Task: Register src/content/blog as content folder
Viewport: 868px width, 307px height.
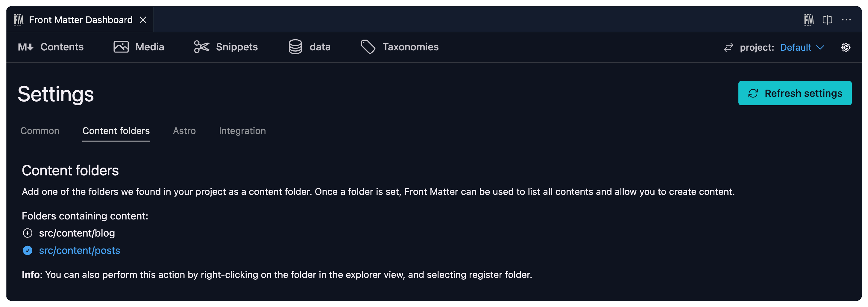Action: click(28, 233)
